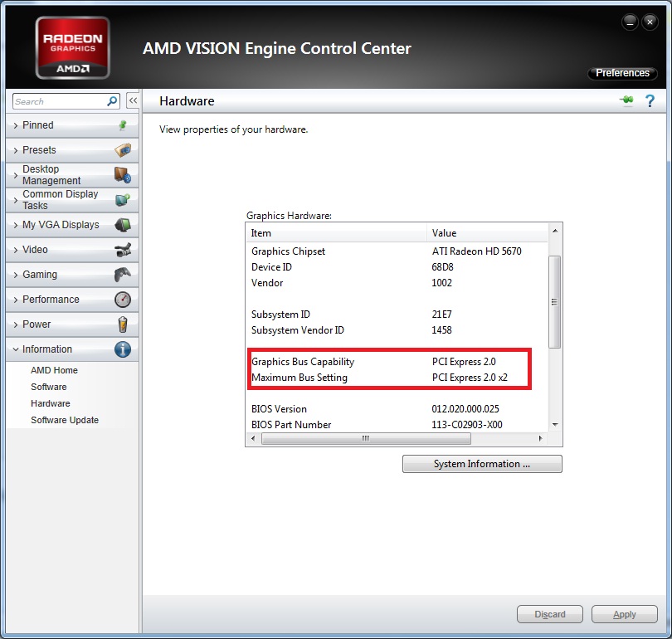Select the BIOS Version row
Viewport: 672px width, 639px height.
click(397, 409)
